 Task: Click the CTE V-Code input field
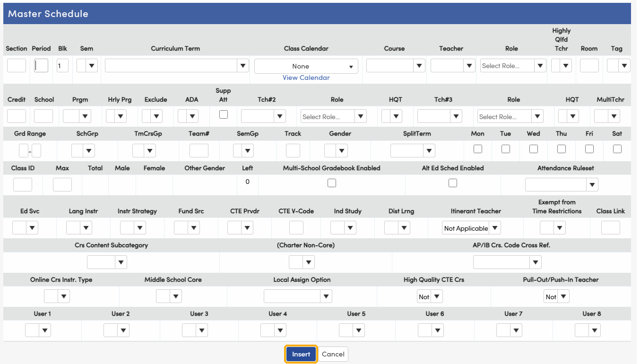click(x=296, y=228)
